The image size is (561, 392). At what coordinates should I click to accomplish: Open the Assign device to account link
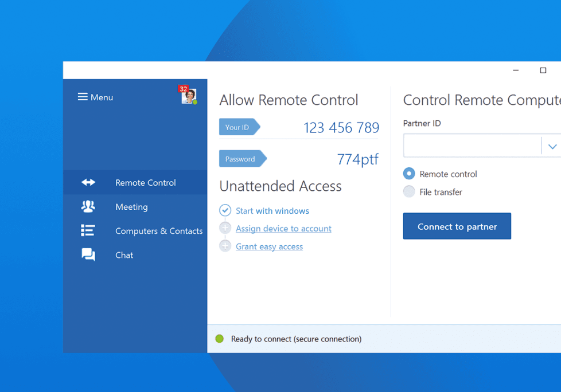pyautogui.click(x=283, y=229)
